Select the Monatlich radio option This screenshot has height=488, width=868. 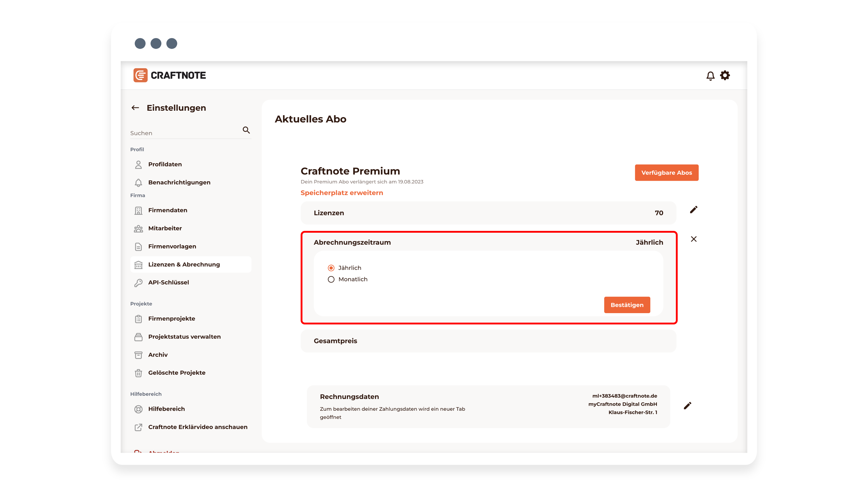(x=331, y=279)
